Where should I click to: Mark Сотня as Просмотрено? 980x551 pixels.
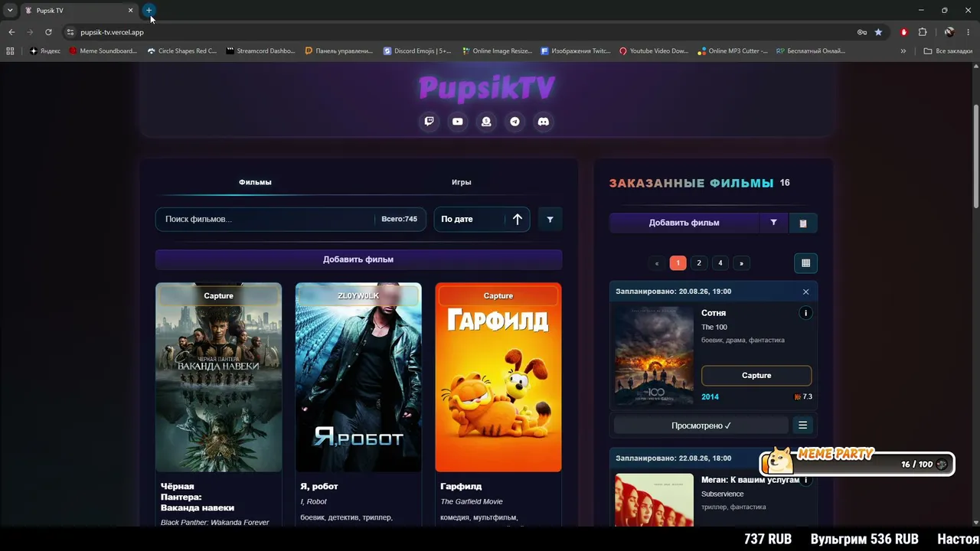point(701,425)
